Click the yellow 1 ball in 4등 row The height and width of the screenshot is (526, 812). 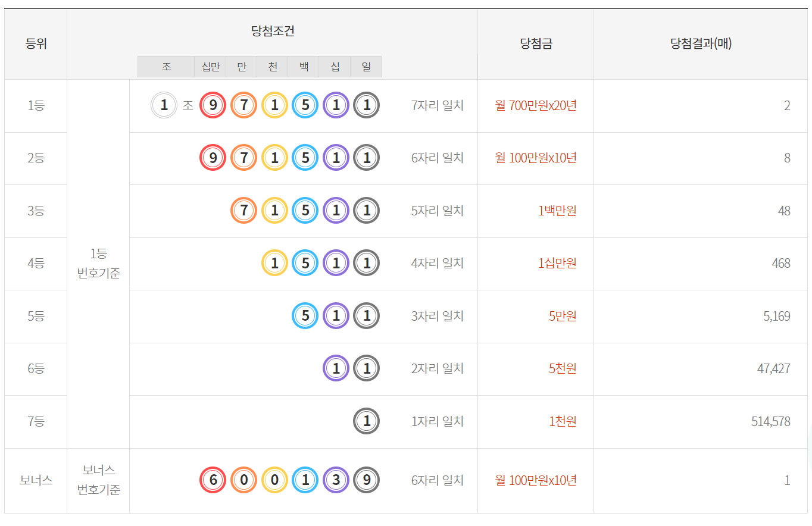[x=274, y=263]
